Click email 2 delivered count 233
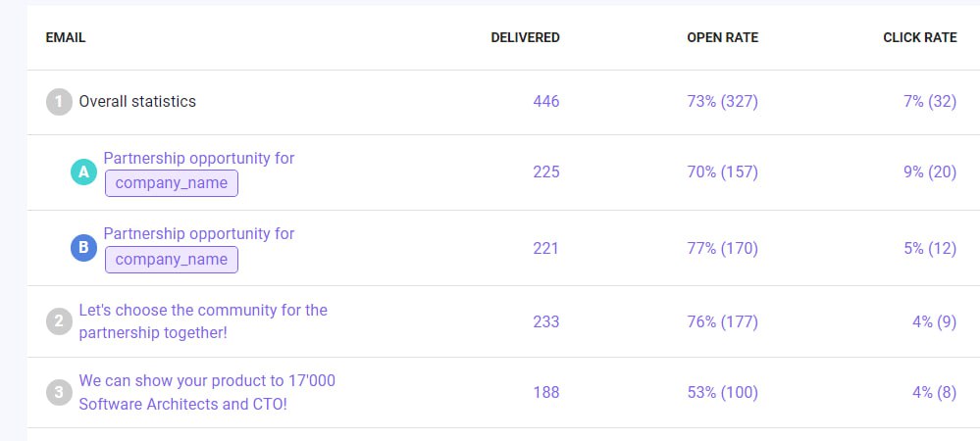Image resolution: width=980 pixels, height=441 pixels. point(545,321)
